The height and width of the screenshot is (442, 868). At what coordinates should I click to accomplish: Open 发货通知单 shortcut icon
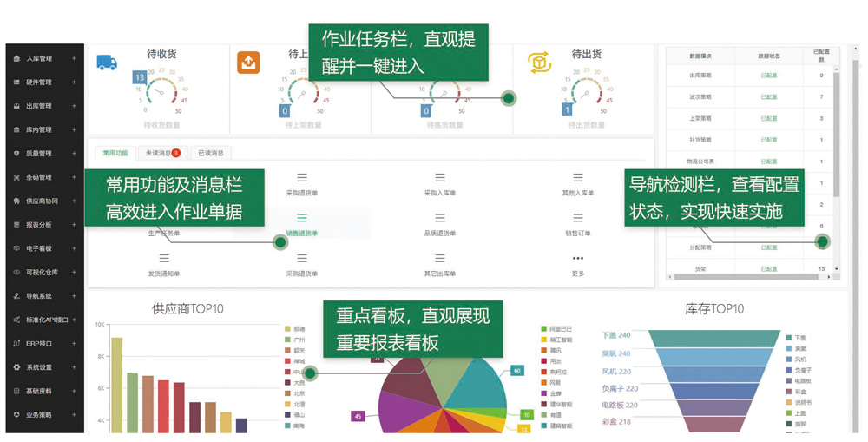point(164,258)
